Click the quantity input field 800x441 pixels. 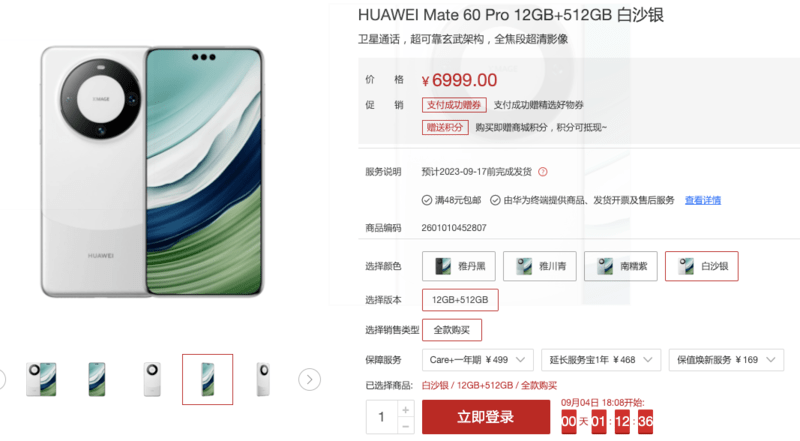pyautogui.click(x=382, y=417)
